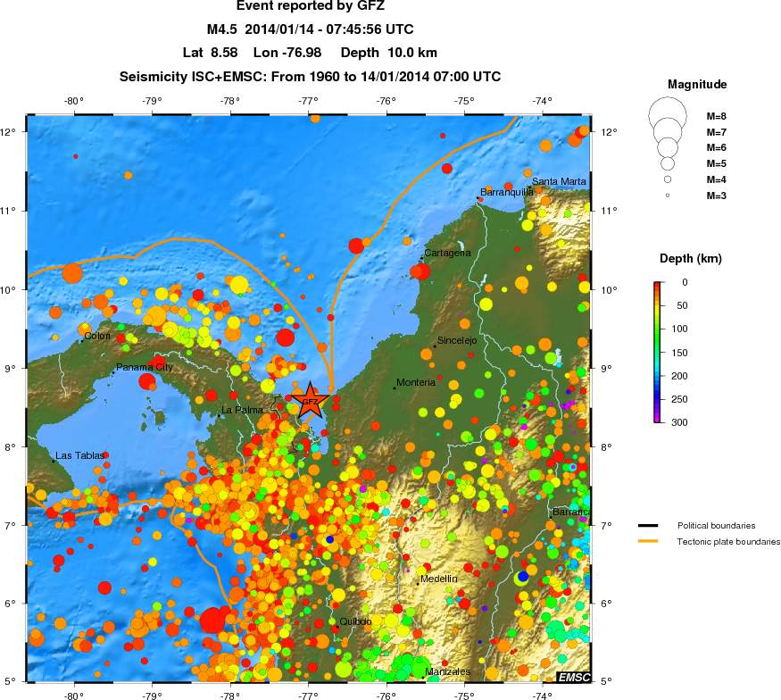Click the '300' depth scale label

pyautogui.click(x=679, y=422)
